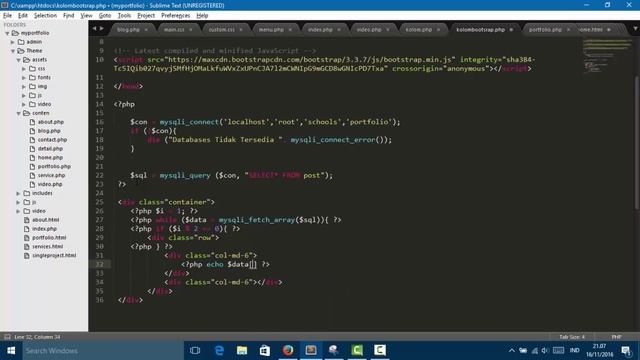
Task: Open the Preferences menu
Action: tap(176, 16)
